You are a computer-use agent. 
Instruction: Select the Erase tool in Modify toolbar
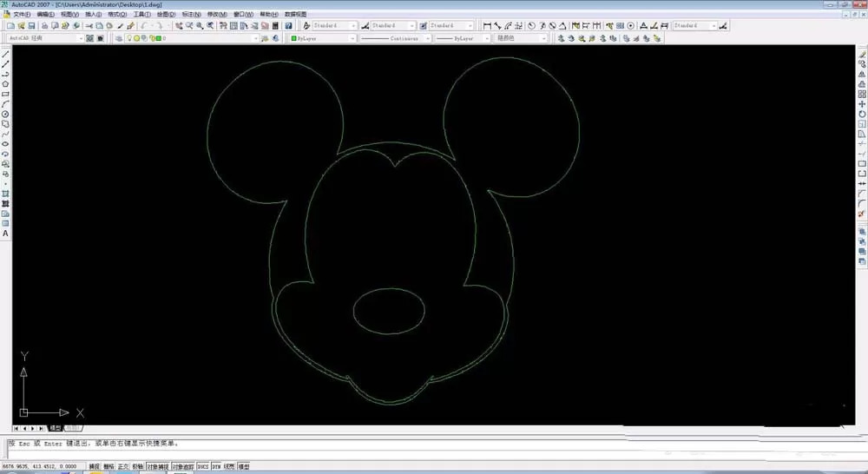[x=862, y=55]
